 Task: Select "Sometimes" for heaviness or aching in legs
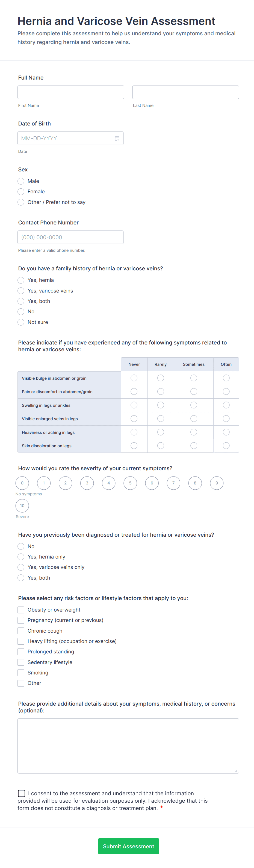[193, 432]
